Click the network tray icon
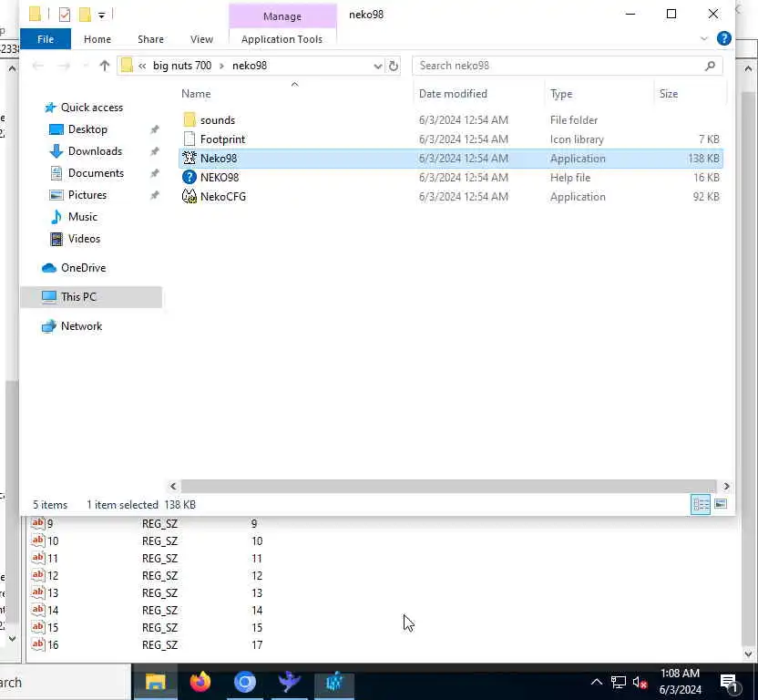Image resolution: width=758 pixels, height=700 pixels. [619, 683]
